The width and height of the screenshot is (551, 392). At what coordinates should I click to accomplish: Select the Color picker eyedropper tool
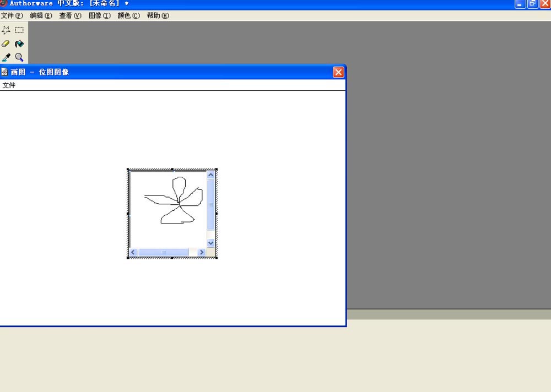click(x=6, y=57)
